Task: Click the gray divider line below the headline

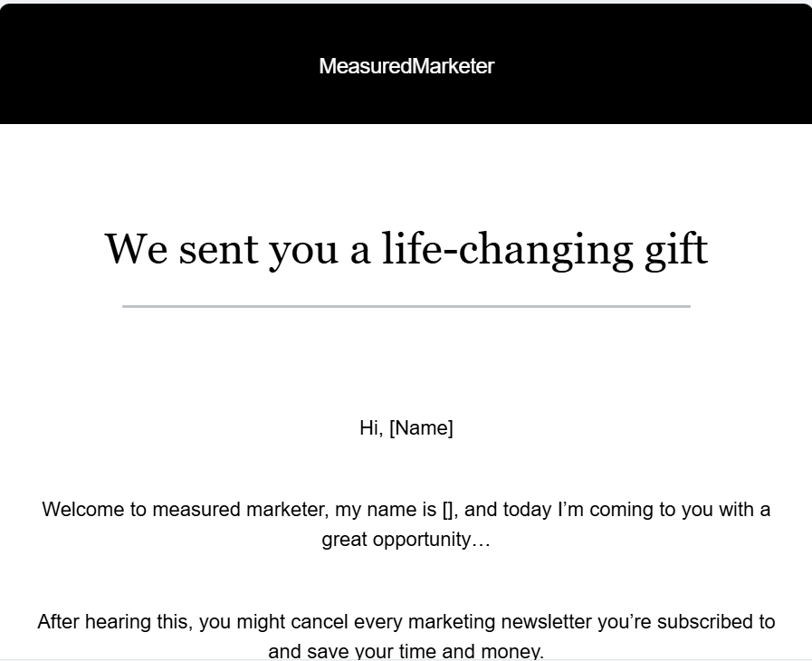Action: click(x=406, y=307)
